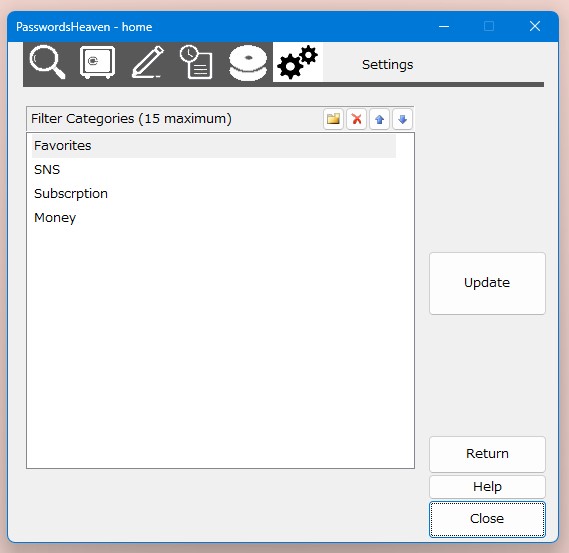
Task: Click the Close button at bottom
Action: pyautogui.click(x=487, y=519)
